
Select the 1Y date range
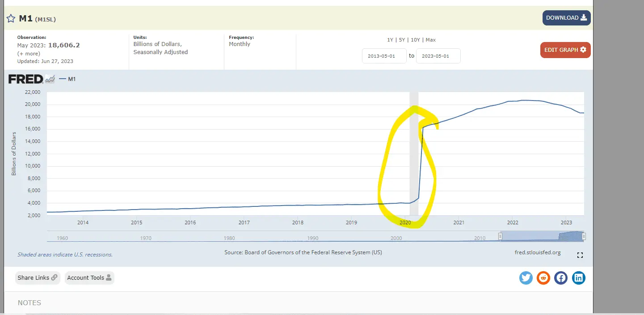[x=390, y=40]
